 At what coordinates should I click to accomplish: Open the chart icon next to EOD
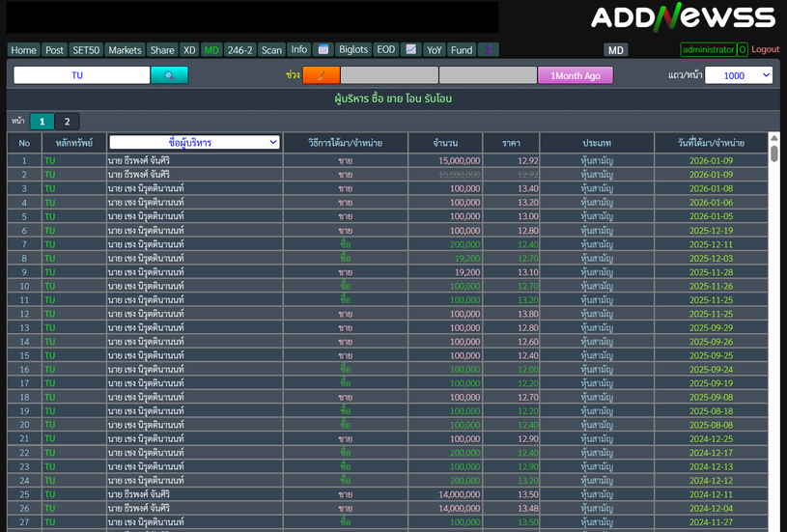tap(410, 49)
